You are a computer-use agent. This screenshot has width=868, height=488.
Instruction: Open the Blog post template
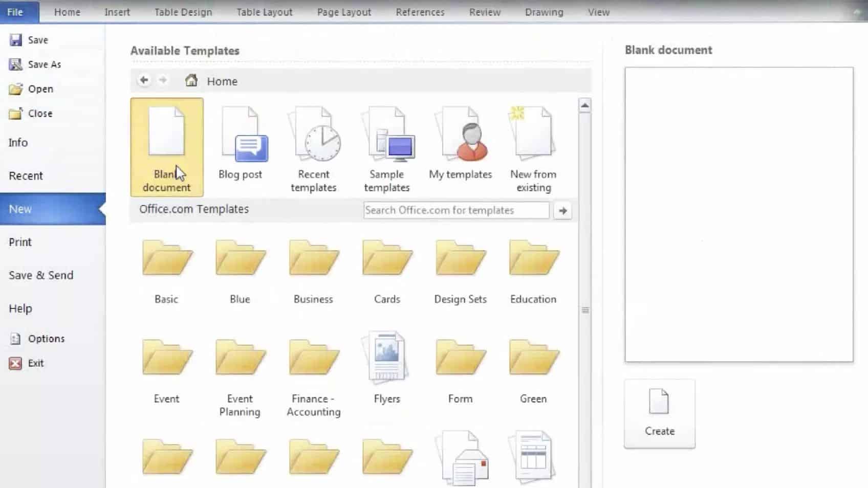[240, 143]
